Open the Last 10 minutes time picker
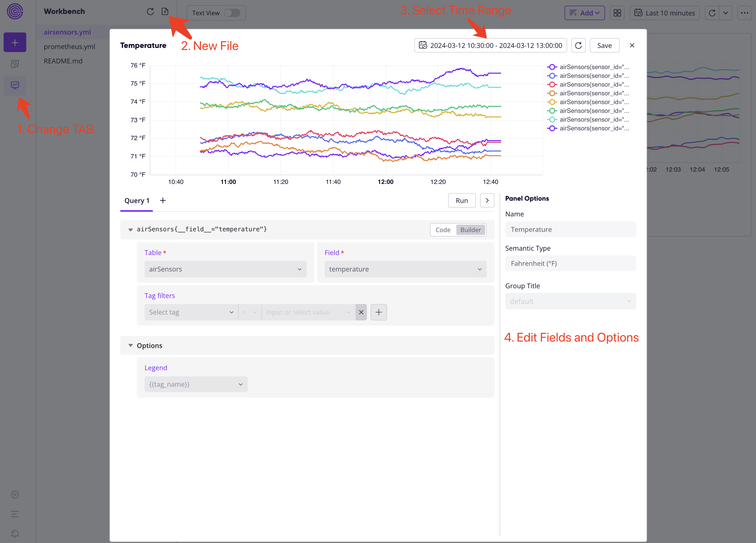 pyautogui.click(x=665, y=13)
